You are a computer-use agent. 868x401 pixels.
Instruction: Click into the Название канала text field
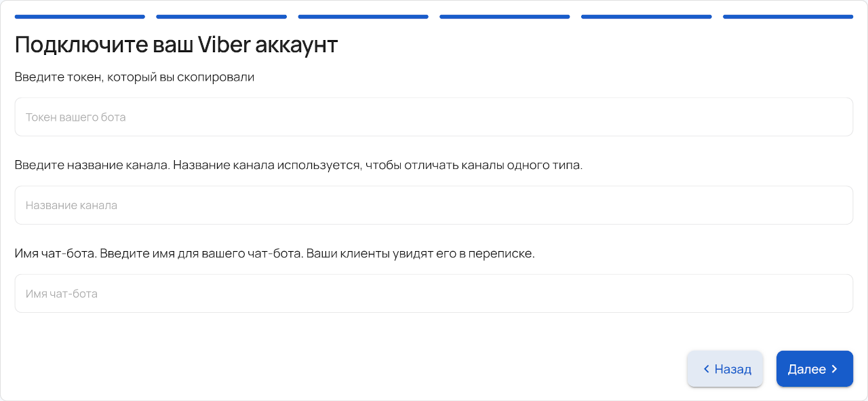433,205
